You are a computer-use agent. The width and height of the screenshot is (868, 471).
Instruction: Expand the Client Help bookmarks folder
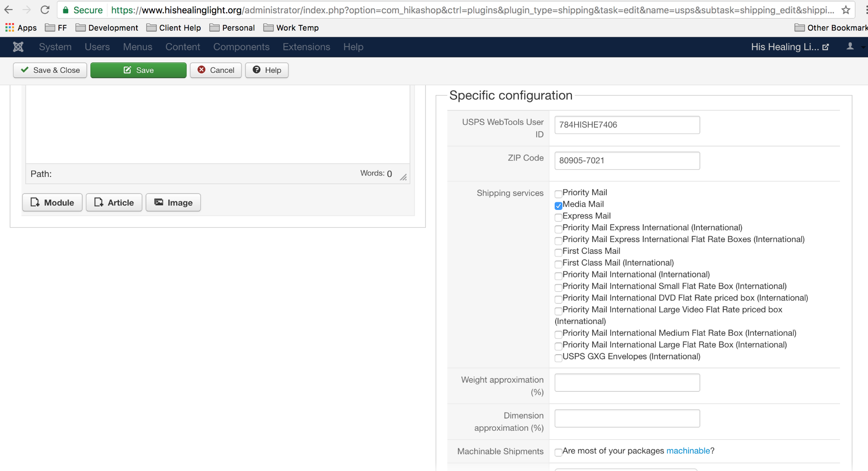174,28
